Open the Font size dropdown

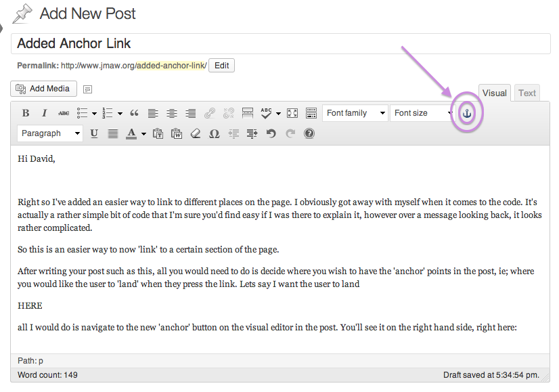click(422, 113)
